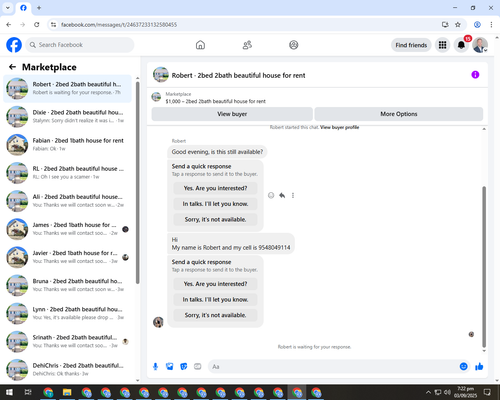This screenshot has height=400, width=500.
Task: Go back in browser history
Action: (x=9, y=25)
